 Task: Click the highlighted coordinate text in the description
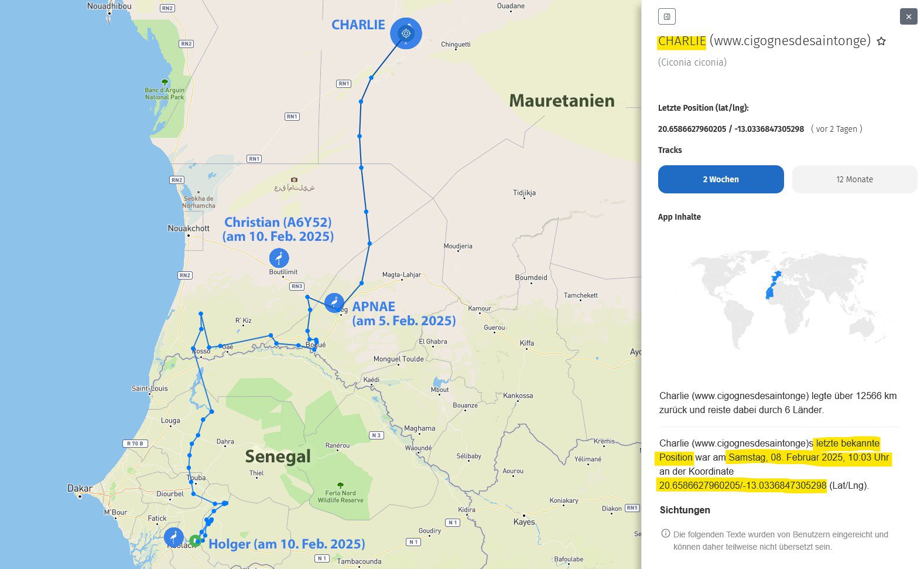(x=742, y=485)
